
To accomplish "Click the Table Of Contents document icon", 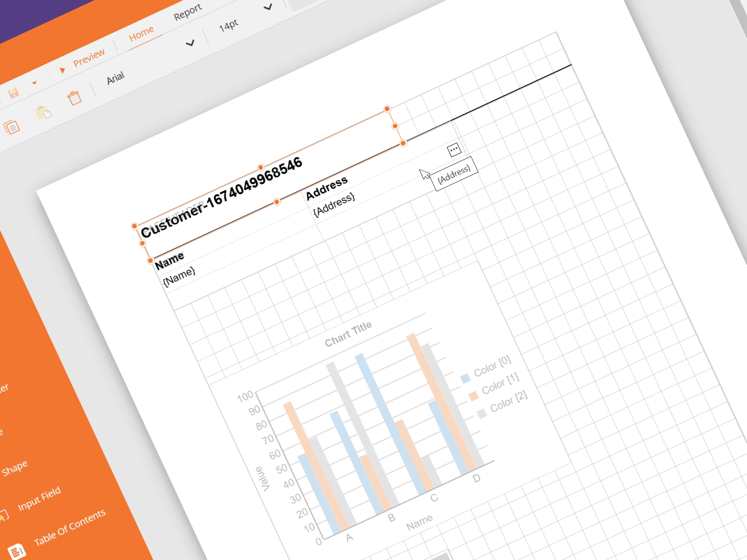I will (16, 551).
